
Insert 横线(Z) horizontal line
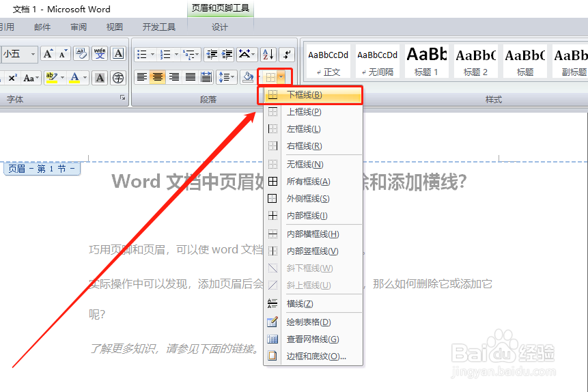pos(313,304)
